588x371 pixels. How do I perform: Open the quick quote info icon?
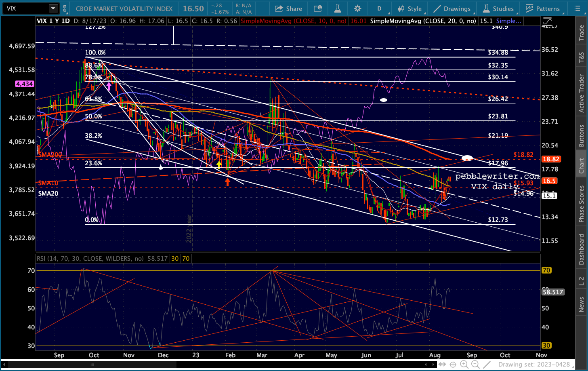point(318,8)
